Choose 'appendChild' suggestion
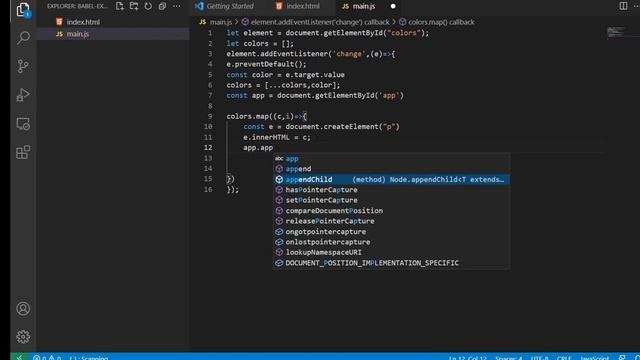The height and width of the screenshot is (360, 640). point(391,179)
